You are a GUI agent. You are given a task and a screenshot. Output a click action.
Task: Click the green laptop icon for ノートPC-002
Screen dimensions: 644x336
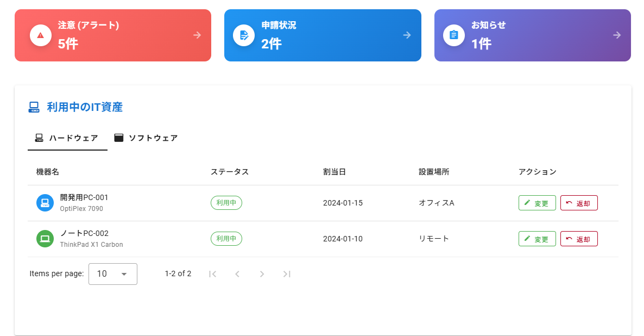pos(45,239)
